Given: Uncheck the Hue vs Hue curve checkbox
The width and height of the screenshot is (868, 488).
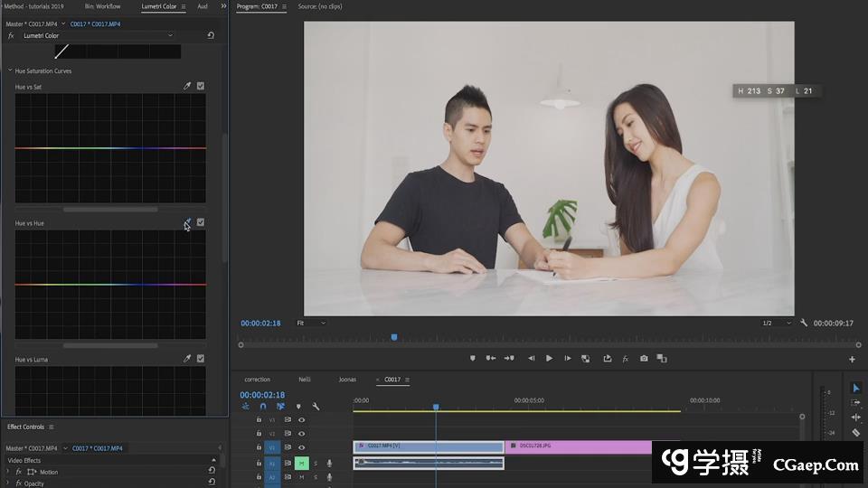Looking at the screenshot, I should point(201,222).
